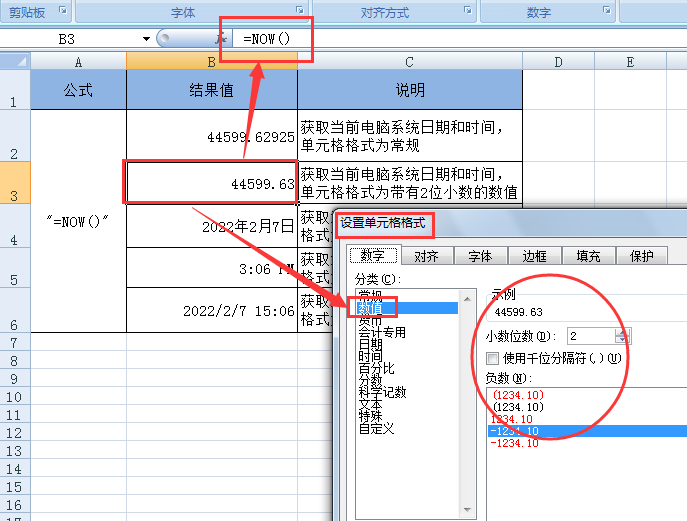687x521 pixels.
Task: Select column E header
Action: [x=630, y=62]
